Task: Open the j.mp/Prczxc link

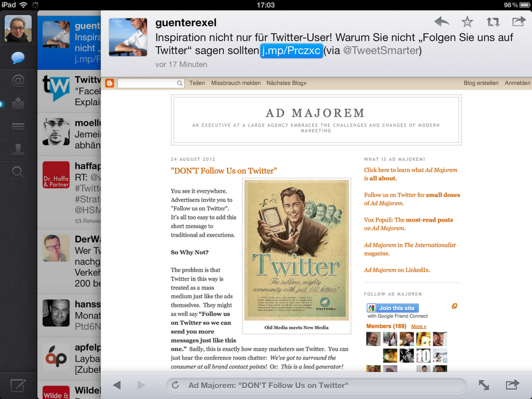Action: point(291,50)
